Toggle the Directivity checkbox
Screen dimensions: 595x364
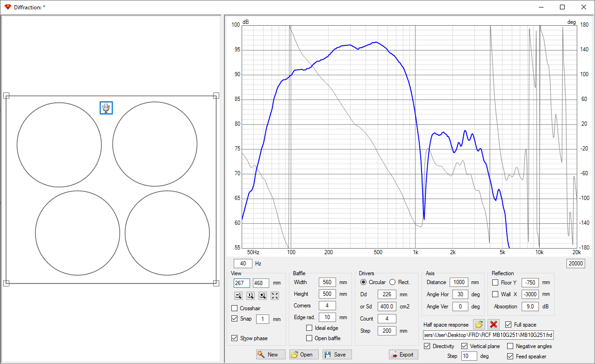pyautogui.click(x=427, y=346)
